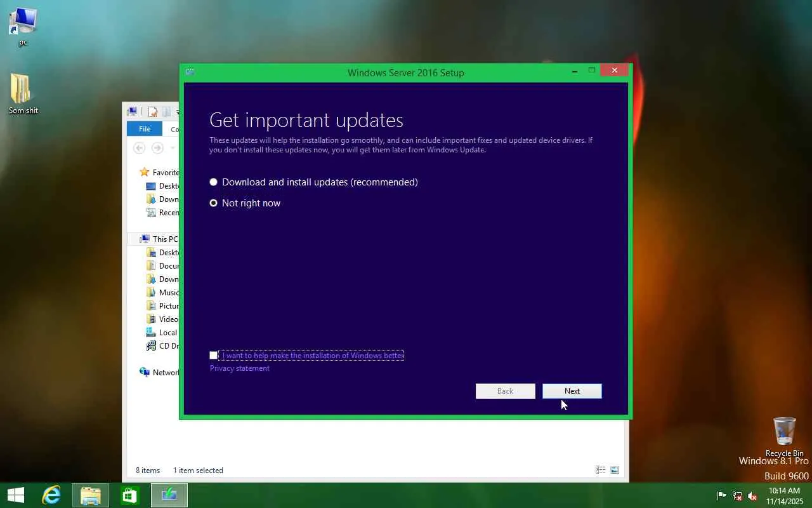Click File Explorer's Back arrow
The height and width of the screenshot is (508, 812).
pyautogui.click(x=139, y=148)
